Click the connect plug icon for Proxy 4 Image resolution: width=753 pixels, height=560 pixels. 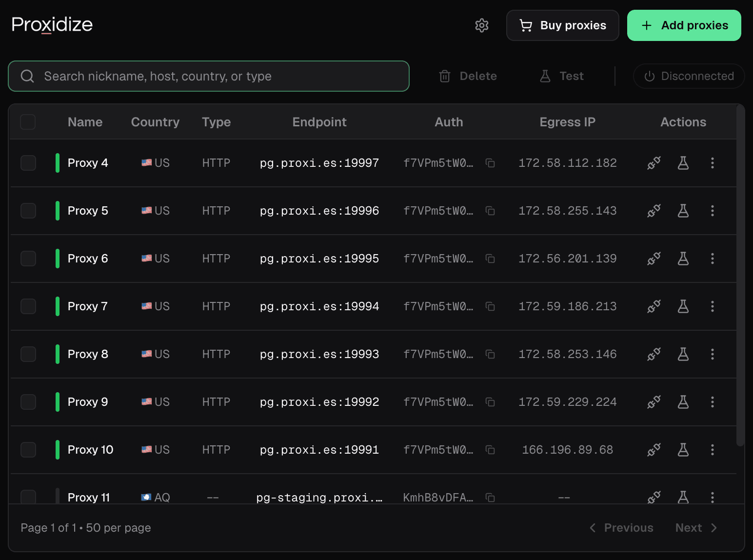point(654,163)
